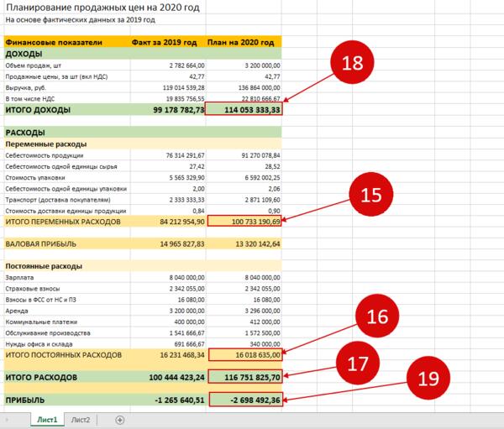This screenshot has width=504, height=429.
Task: Select planned revenue 136 864 000,00
Action: (259, 87)
